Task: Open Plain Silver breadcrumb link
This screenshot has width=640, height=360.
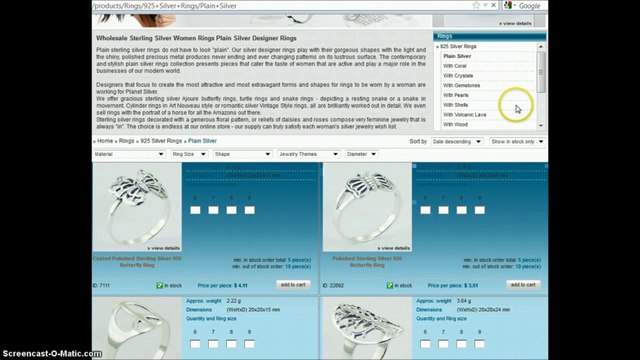Action: point(202,141)
